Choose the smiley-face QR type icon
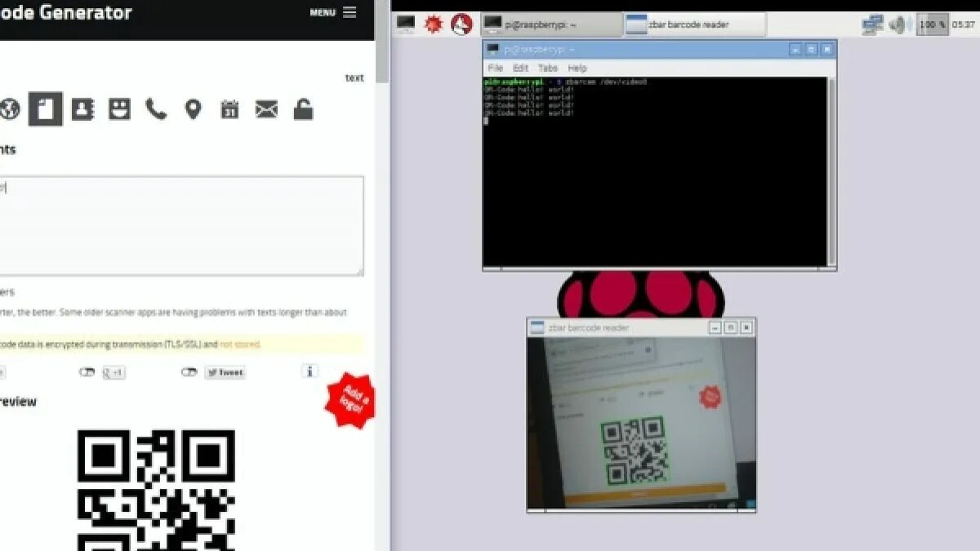This screenshot has height=551, width=980. 119,109
